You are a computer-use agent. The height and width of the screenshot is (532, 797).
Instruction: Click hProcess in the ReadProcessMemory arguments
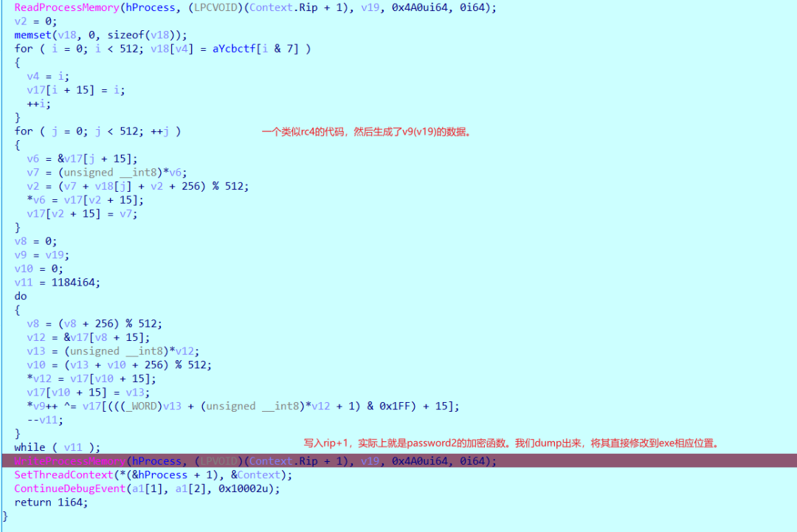(150, 7)
